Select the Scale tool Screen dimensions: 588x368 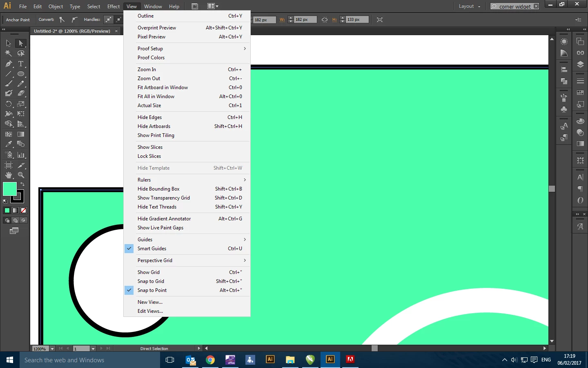point(21,104)
